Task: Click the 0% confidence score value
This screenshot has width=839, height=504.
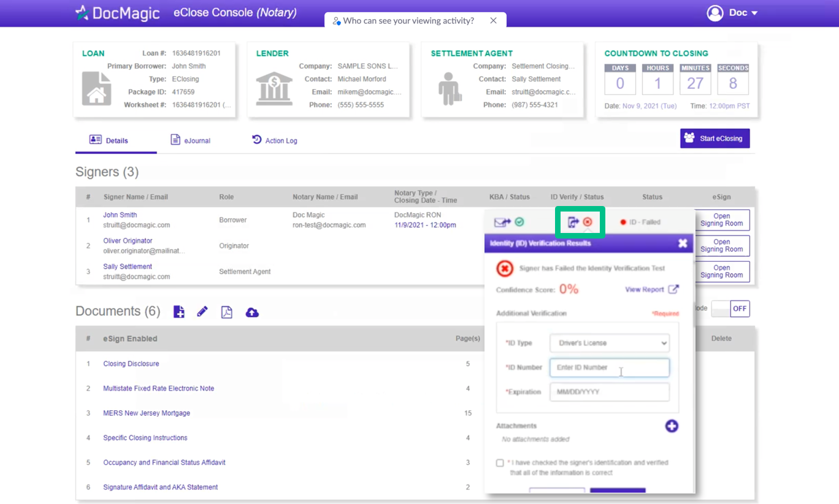Action: tap(569, 289)
